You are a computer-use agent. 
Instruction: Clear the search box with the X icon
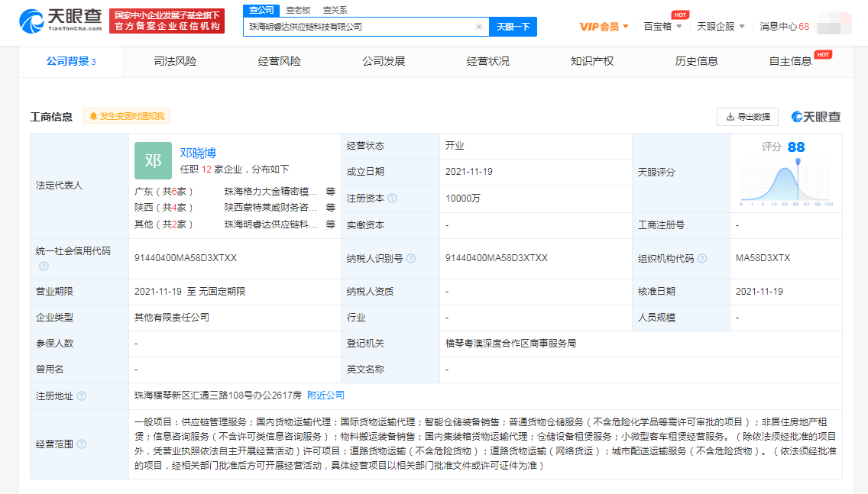point(479,26)
